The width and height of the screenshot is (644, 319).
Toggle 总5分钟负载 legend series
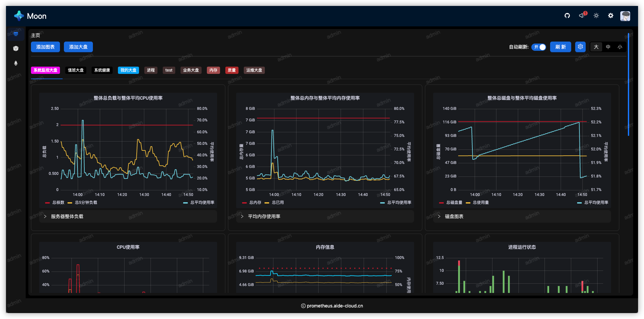82,203
